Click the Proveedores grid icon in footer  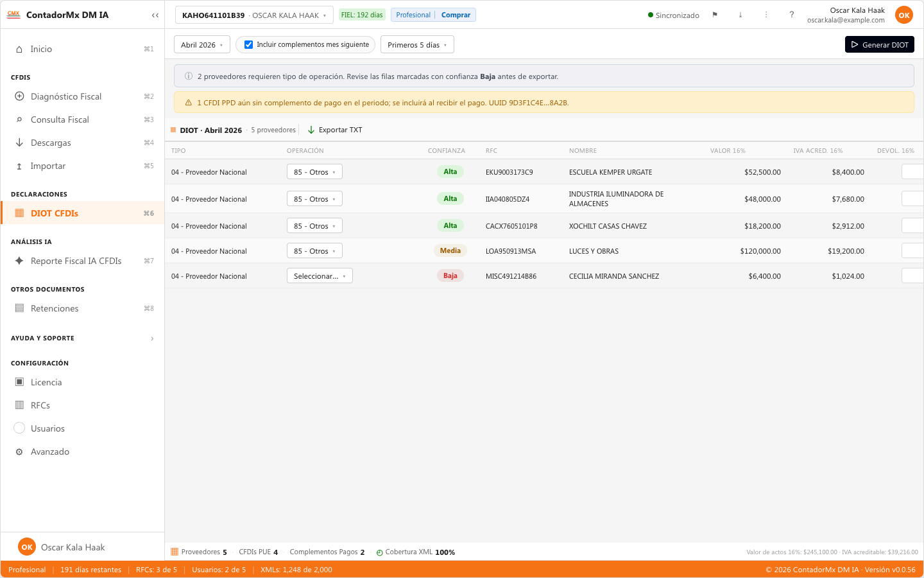(175, 552)
